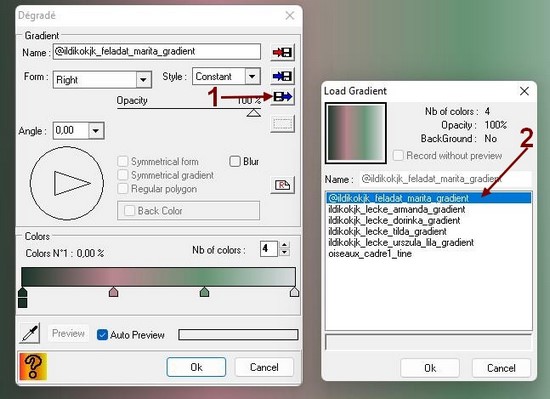Open the Style dropdown showing Constant
The width and height of the screenshot is (550, 399).
pyautogui.click(x=252, y=76)
